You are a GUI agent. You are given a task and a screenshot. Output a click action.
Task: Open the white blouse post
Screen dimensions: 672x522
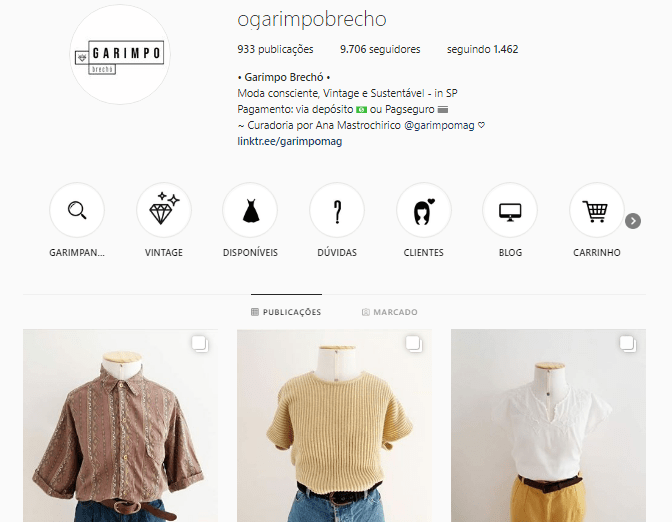point(548,426)
